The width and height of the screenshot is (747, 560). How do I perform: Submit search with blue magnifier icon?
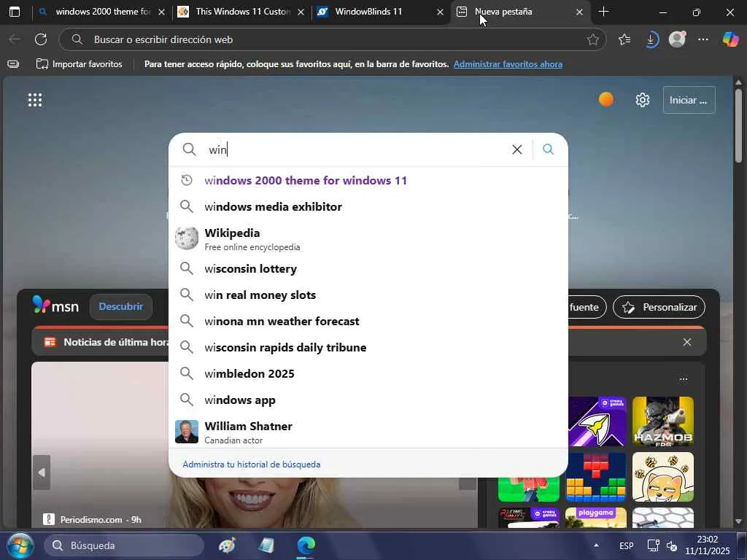click(x=549, y=149)
